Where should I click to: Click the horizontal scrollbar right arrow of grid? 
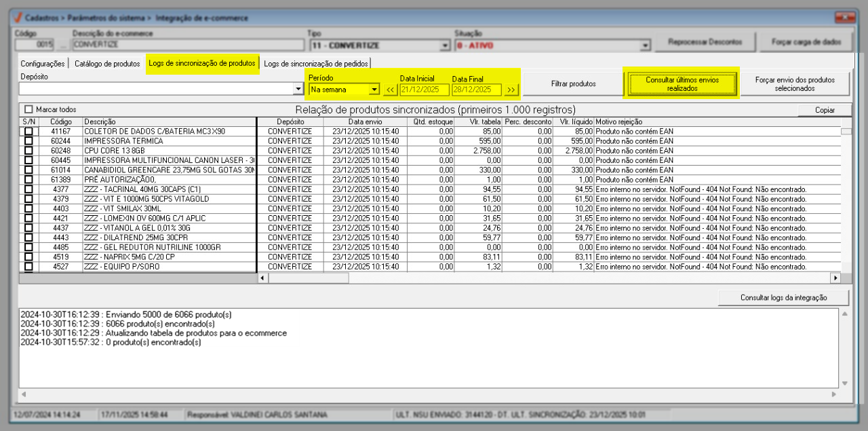pyautogui.click(x=835, y=278)
